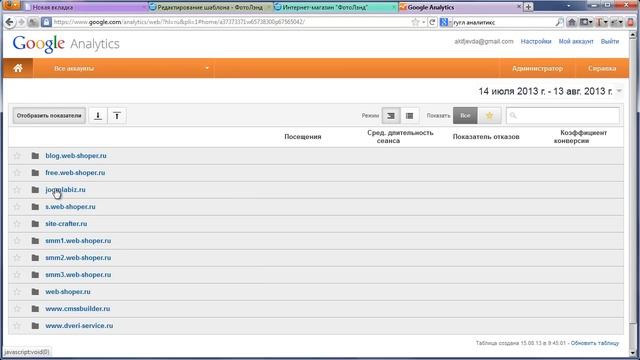The width and height of the screenshot is (640, 360).
Task: Click Отобразить показатели button
Action: pyautogui.click(x=49, y=116)
